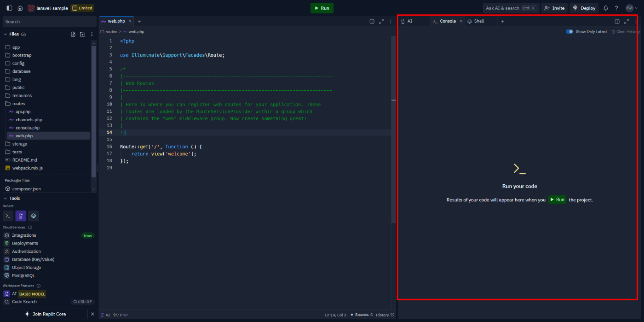Open Console tool icon in Recent tools
Screen dimensions: 644x322
(x=8, y=216)
